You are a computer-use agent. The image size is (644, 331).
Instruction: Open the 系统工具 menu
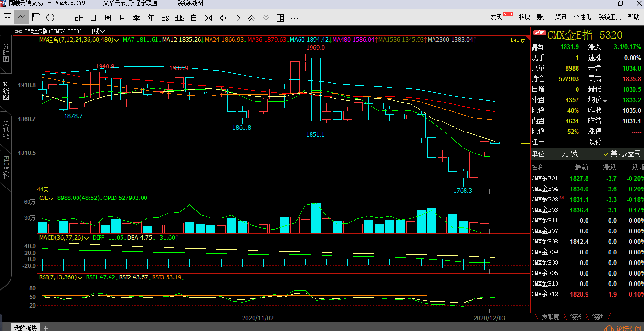click(x=610, y=17)
